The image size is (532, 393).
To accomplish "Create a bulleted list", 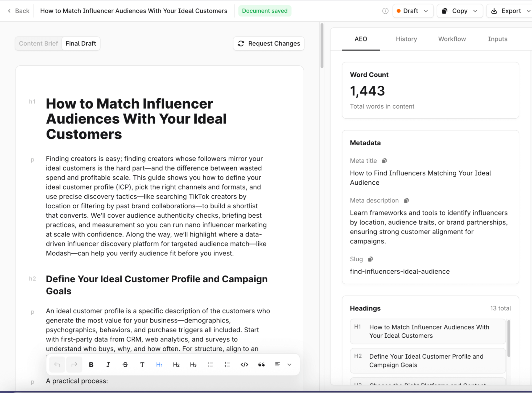I will [x=210, y=365].
